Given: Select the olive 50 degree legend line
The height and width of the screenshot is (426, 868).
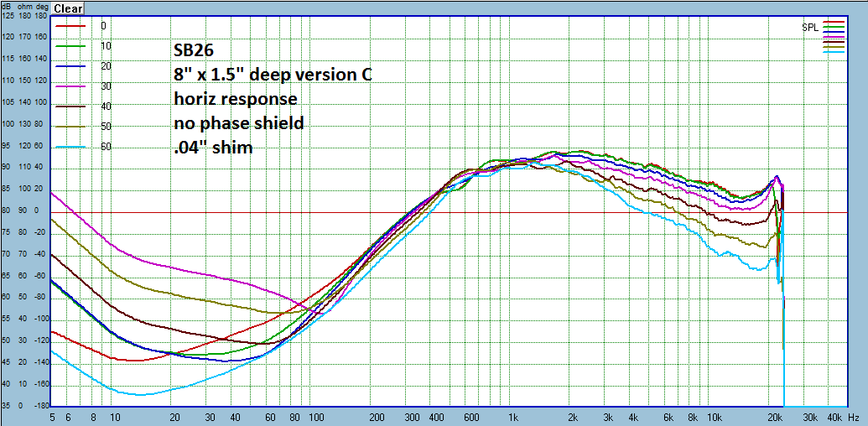Looking at the screenshot, I should coord(70,127).
